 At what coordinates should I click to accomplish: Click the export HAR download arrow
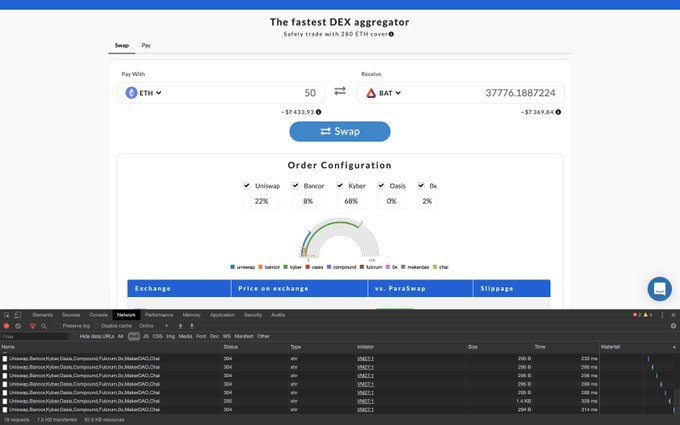click(192, 326)
